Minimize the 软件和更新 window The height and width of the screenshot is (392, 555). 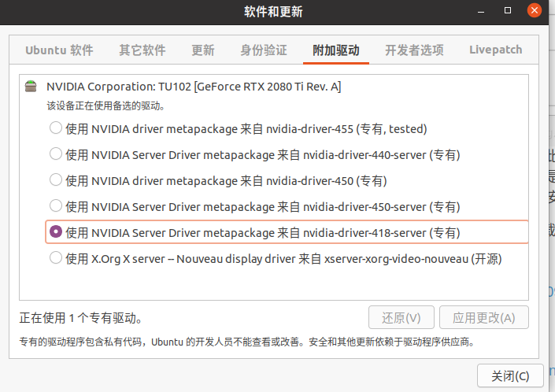click(481, 11)
